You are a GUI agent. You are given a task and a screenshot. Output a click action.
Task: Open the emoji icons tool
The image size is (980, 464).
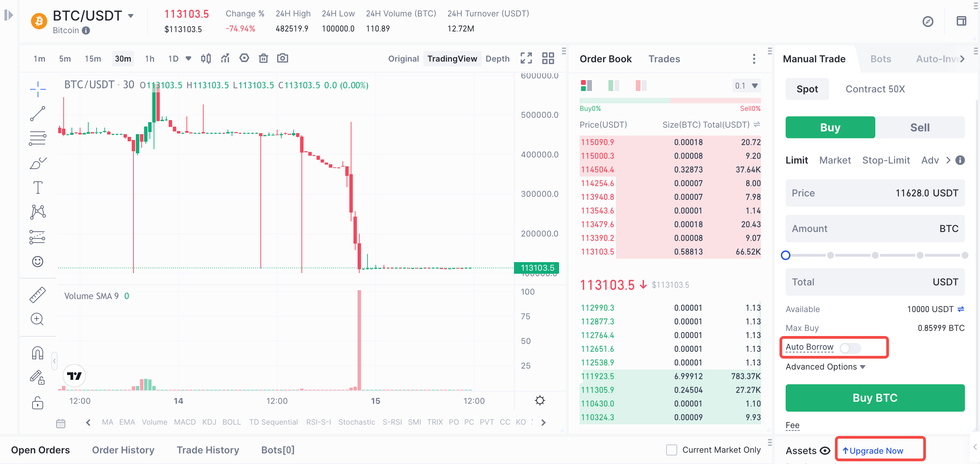(x=38, y=262)
